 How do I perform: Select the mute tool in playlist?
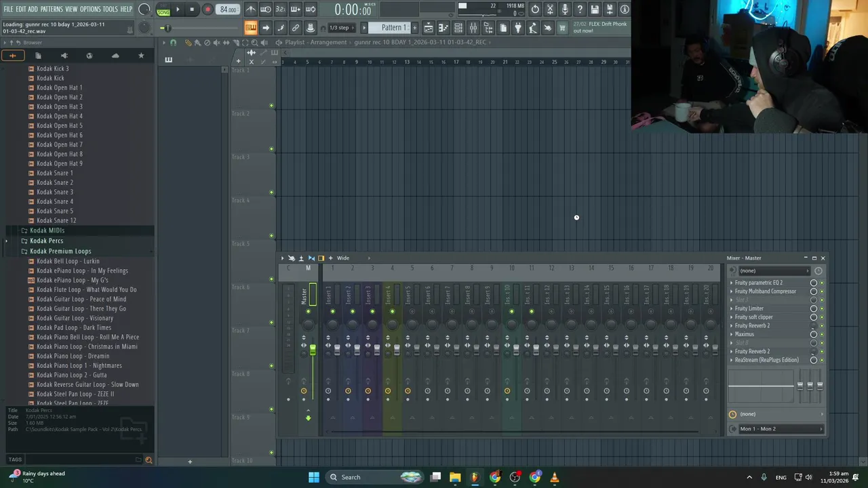pos(217,42)
